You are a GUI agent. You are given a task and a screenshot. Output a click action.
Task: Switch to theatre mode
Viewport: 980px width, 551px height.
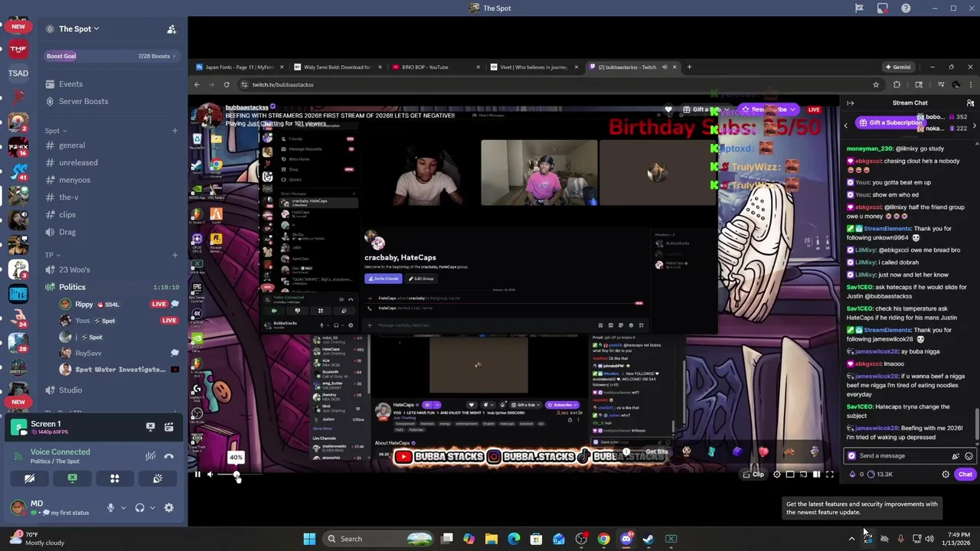(816, 474)
